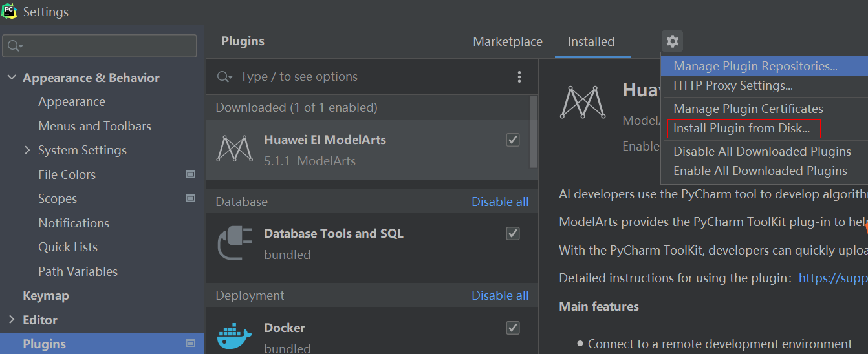
Task: Uncheck the Huawei EI ModelArts plugin checkbox
Action: point(513,140)
